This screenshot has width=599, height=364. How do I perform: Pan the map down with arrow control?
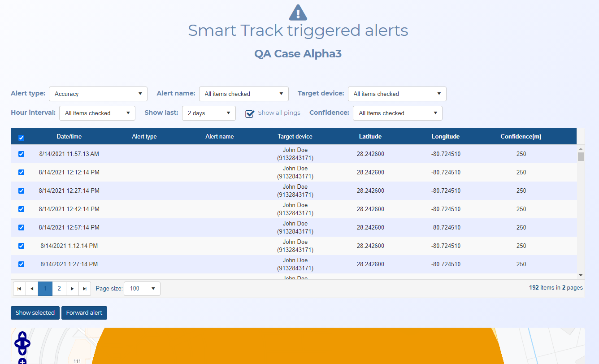click(x=22, y=352)
